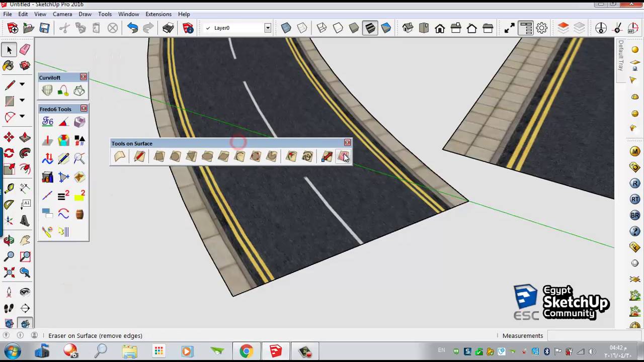
Task: Select the Fredo6 red-blue wave curve tool
Action: [x=63, y=214]
